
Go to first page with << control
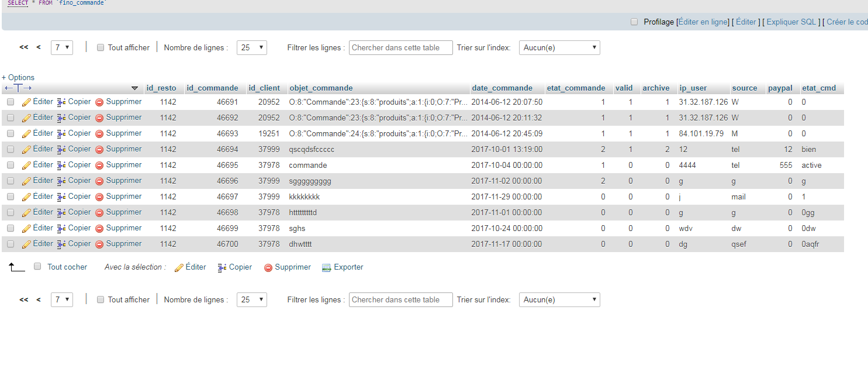[x=23, y=47]
